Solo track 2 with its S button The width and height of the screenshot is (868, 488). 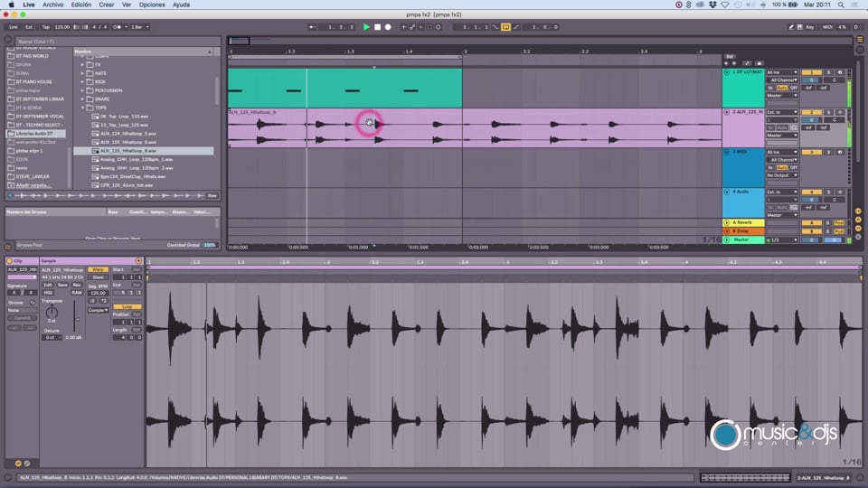pyautogui.click(x=829, y=112)
